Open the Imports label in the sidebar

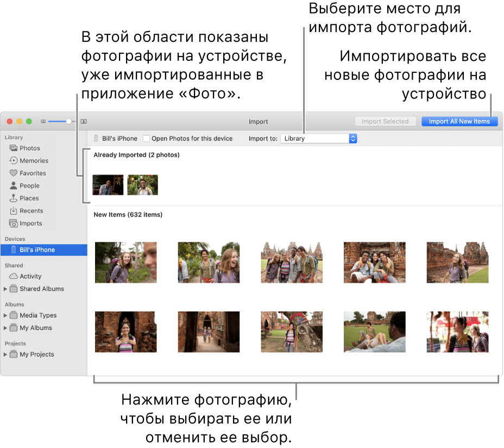pos(31,223)
